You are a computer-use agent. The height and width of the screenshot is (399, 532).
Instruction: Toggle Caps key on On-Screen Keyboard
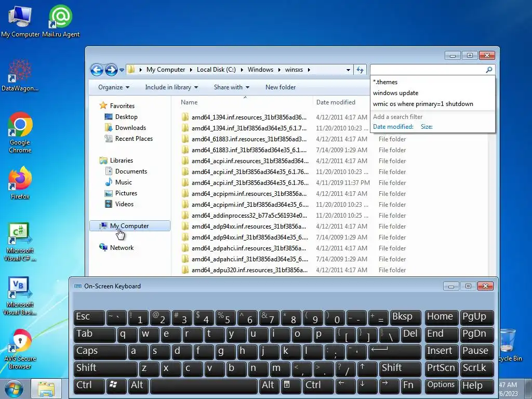click(x=100, y=352)
